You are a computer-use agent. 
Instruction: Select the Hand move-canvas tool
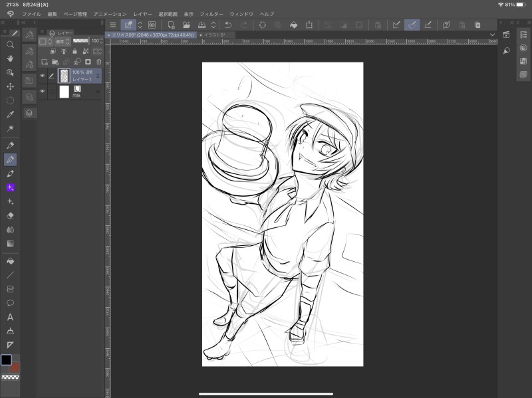coord(10,58)
